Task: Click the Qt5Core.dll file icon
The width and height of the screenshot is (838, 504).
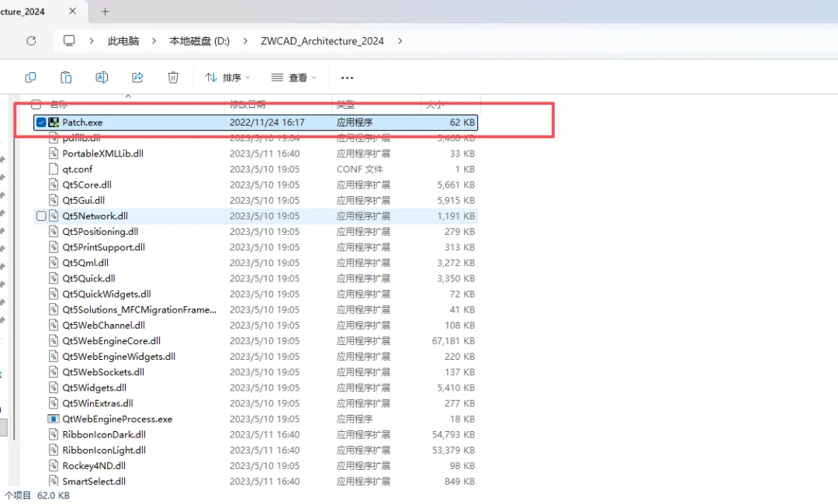Action: coord(54,185)
